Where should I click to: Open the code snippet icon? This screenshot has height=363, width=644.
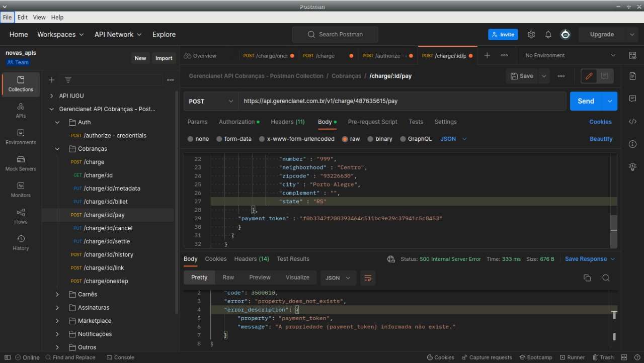(632, 121)
